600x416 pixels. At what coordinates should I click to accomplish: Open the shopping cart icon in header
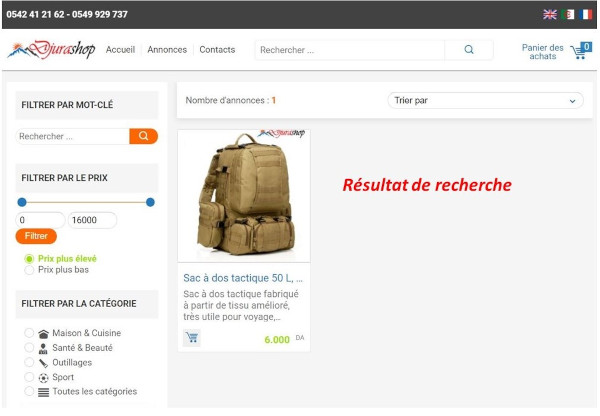click(581, 51)
